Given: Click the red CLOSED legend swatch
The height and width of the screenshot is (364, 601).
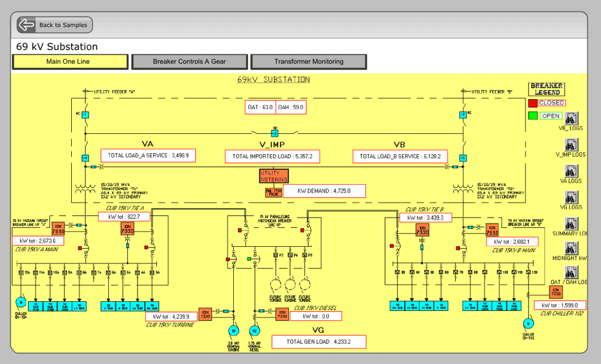Looking at the screenshot, I should click(532, 103).
